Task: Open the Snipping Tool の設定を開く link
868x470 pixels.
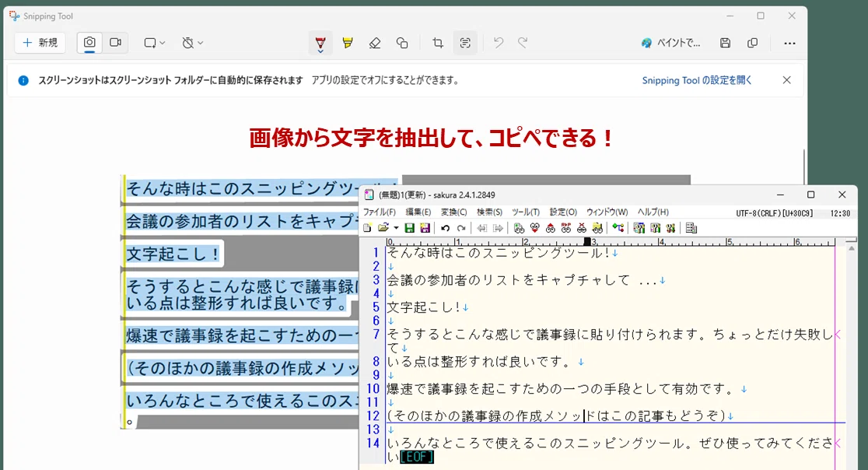Action: pos(696,80)
